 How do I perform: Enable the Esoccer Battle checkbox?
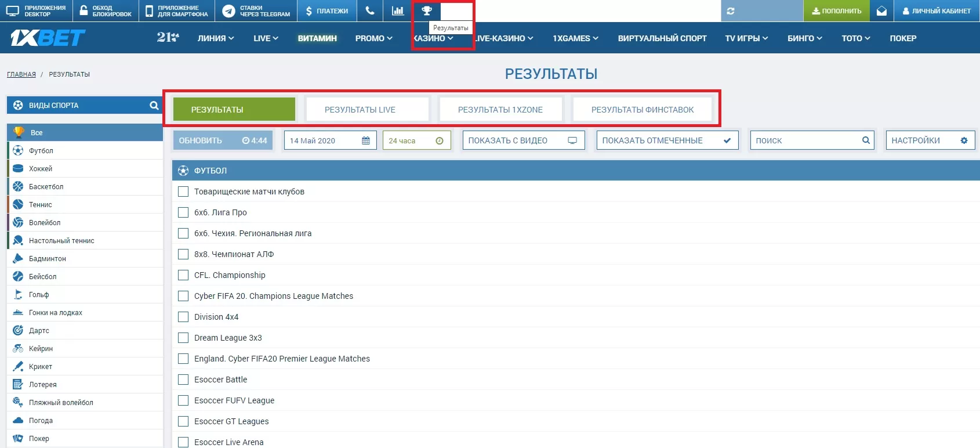click(183, 380)
